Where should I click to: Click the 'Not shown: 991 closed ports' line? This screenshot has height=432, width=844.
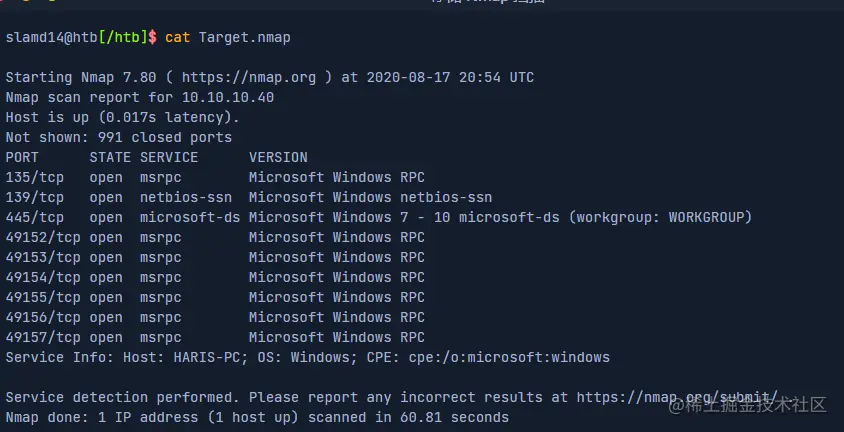point(118,137)
